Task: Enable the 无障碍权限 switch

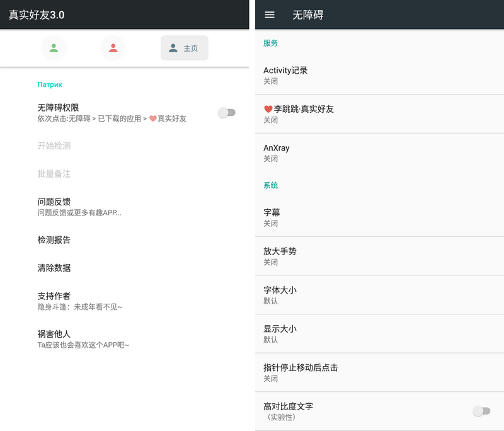Action: click(x=227, y=111)
